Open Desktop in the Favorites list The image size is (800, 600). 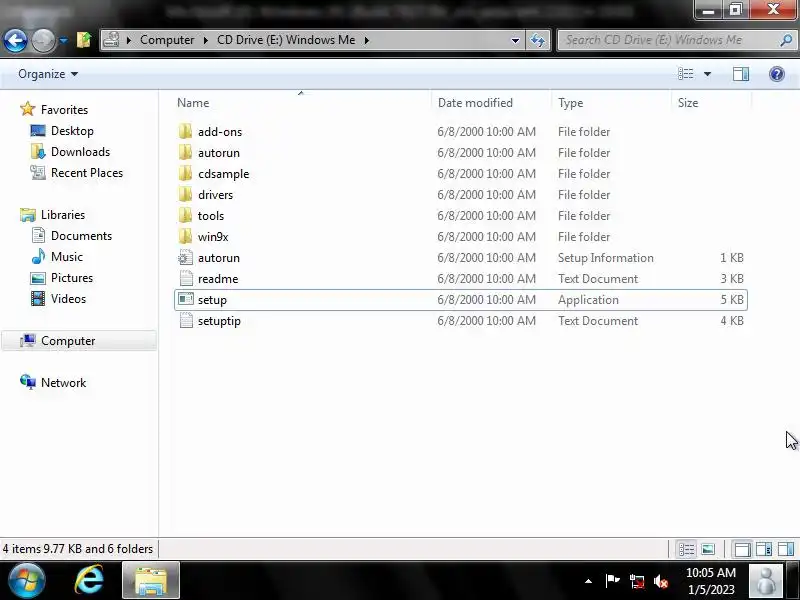coord(72,131)
